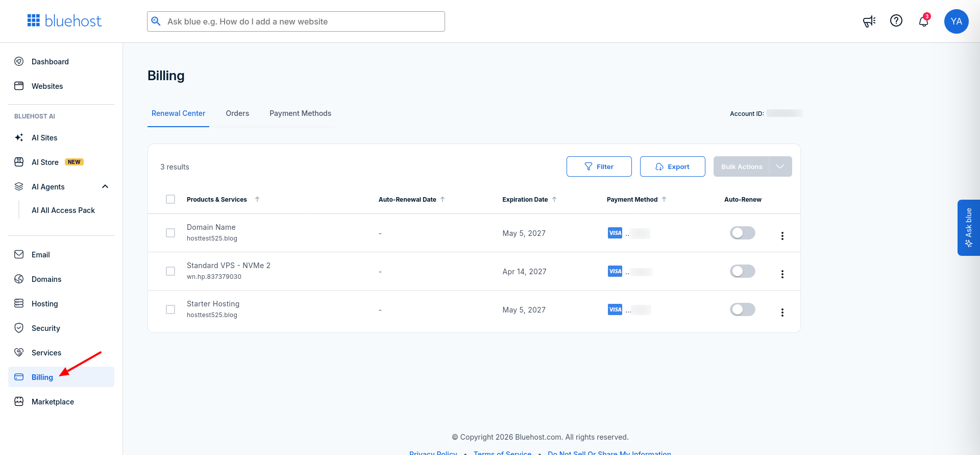Switch to the Orders tab
This screenshot has width=980, height=455.
237,113
